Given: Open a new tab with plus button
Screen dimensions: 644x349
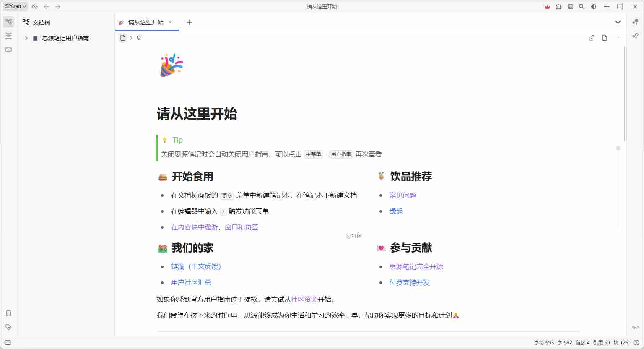Looking at the screenshot, I should [x=190, y=22].
